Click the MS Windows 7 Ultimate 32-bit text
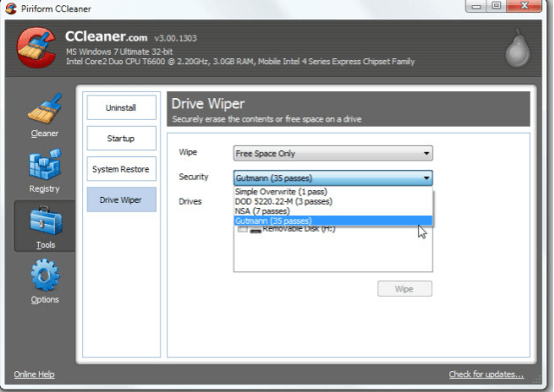 (x=119, y=52)
